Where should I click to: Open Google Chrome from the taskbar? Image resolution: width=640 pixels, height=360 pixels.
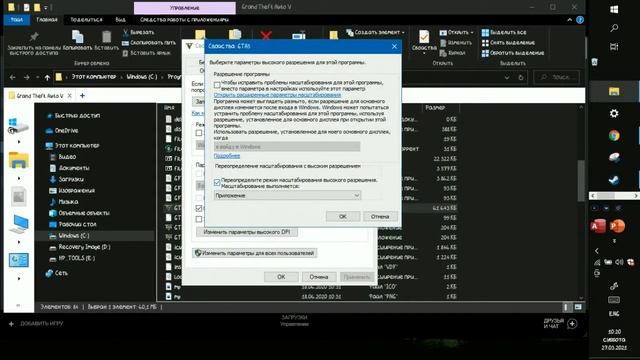(614, 136)
